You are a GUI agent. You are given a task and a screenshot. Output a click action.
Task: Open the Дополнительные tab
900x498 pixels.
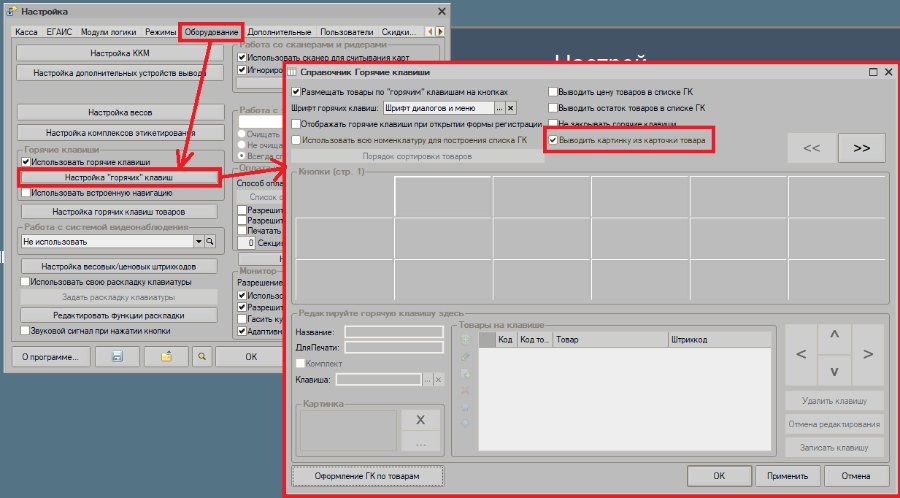pos(280,32)
